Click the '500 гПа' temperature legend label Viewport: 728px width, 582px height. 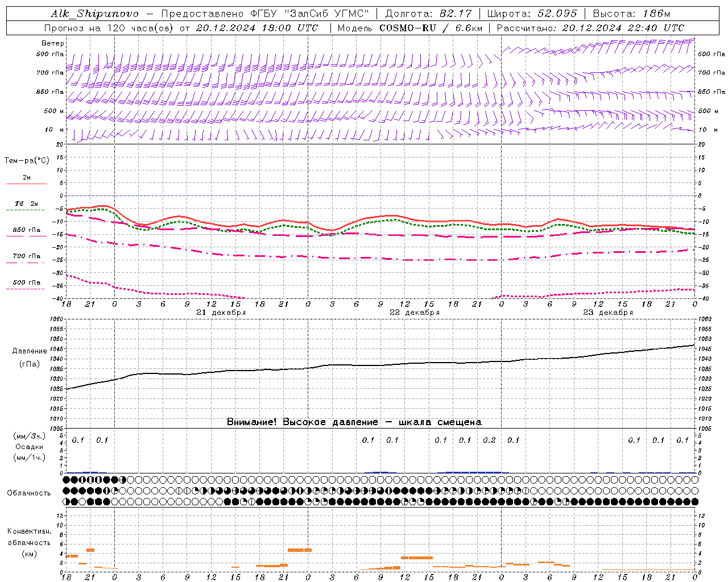click(x=27, y=282)
